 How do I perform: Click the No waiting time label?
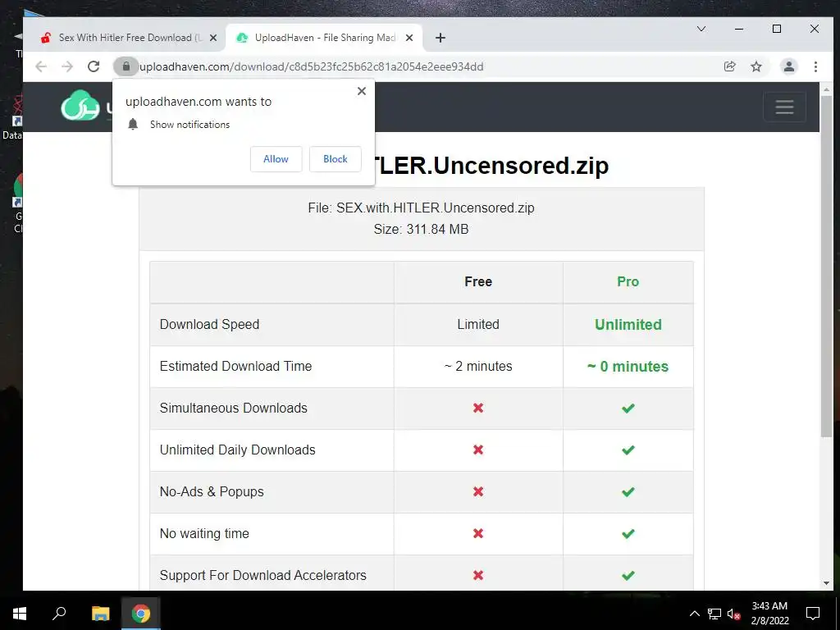coord(204,533)
